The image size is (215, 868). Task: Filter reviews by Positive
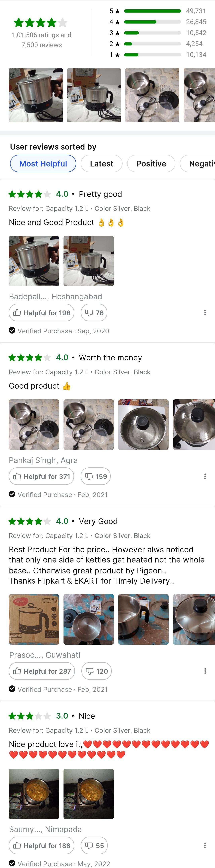coord(151,163)
